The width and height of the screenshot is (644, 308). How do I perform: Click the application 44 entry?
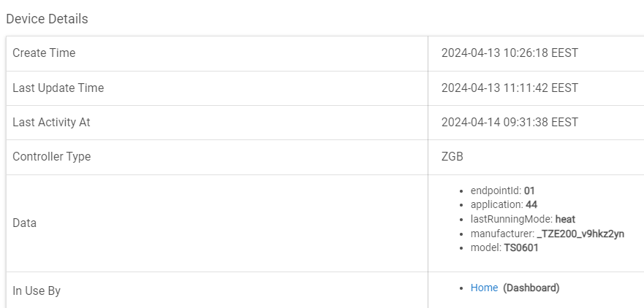(x=504, y=204)
